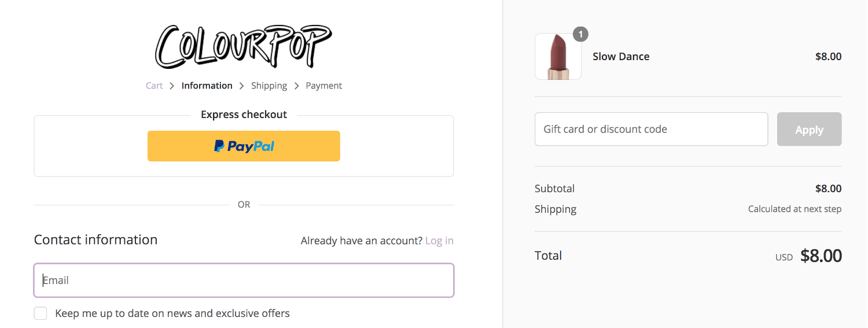868x328 pixels.
Task: Focus the Email input field
Action: [x=244, y=281]
